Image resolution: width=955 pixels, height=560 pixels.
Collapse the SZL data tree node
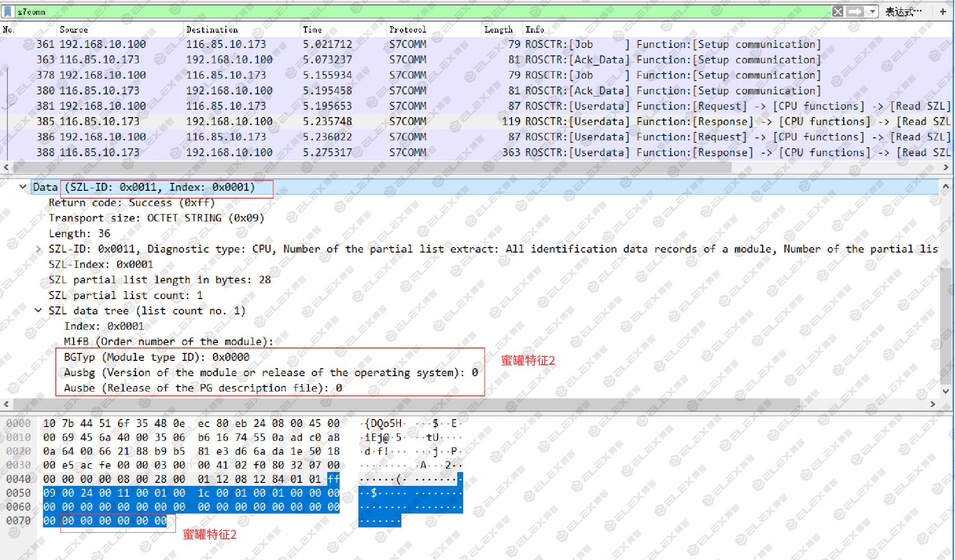coord(38,311)
